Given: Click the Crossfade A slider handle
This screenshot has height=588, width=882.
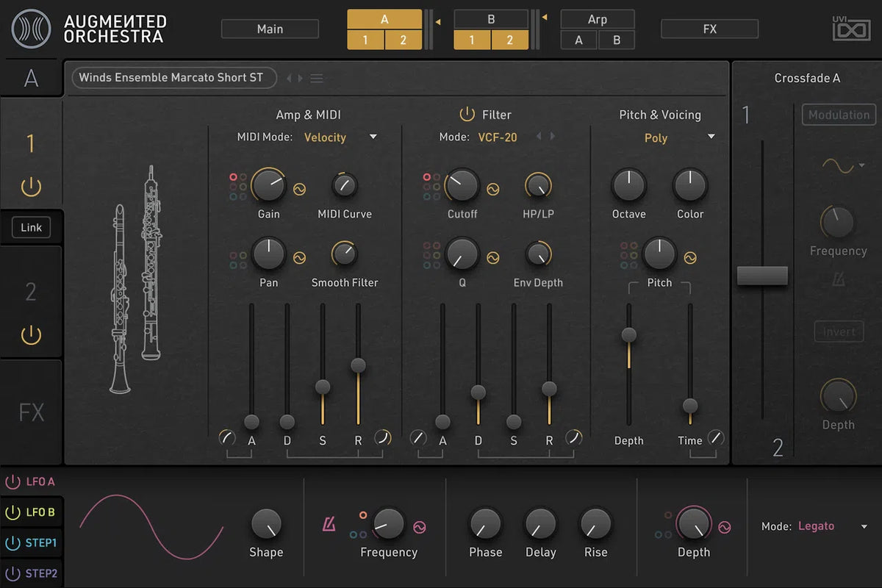Looking at the screenshot, I should coord(762,276).
